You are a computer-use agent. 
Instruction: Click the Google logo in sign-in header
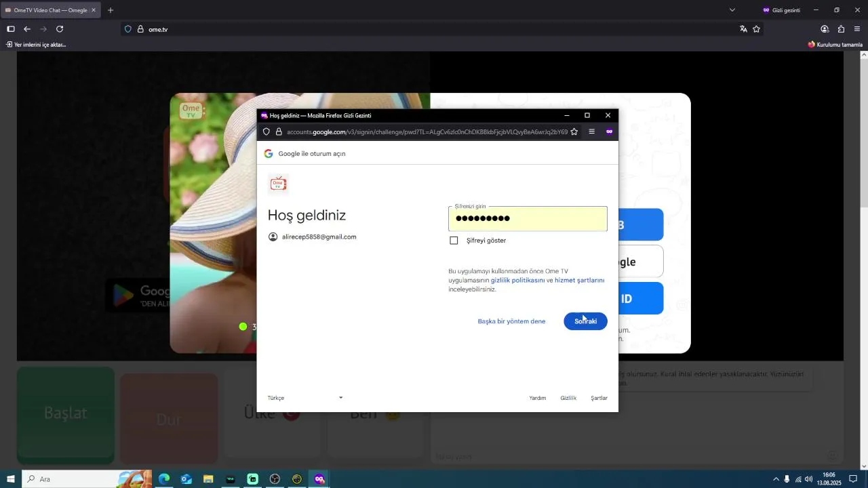click(x=269, y=154)
